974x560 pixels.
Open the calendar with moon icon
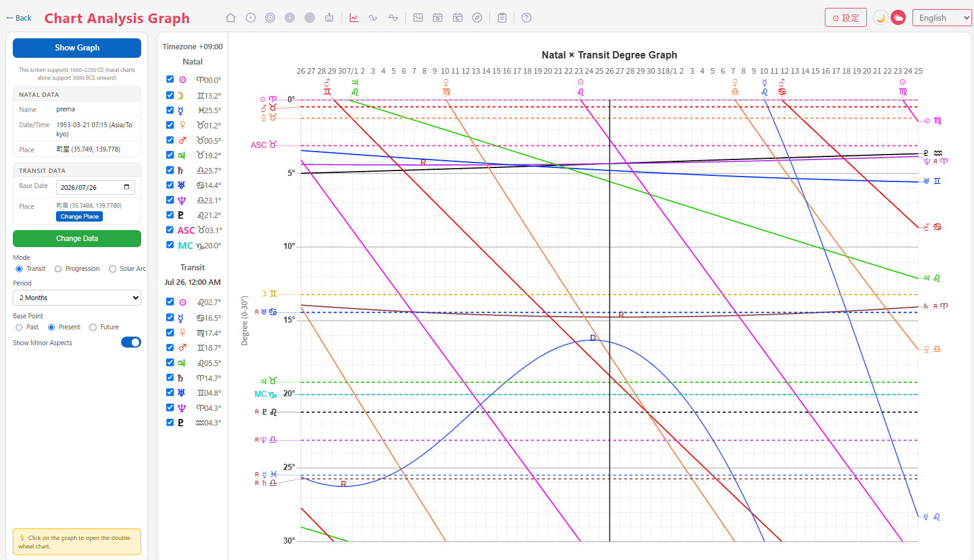tap(458, 18)
